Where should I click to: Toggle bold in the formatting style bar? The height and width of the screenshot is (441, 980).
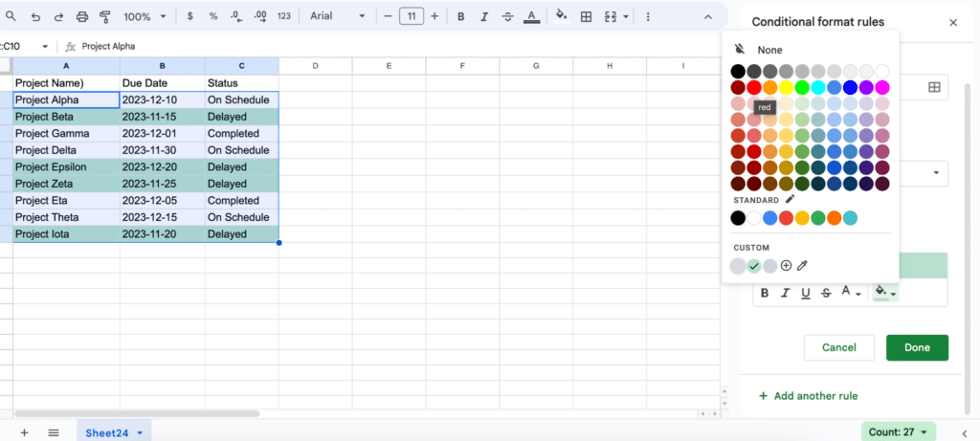(x=765, y=293)
